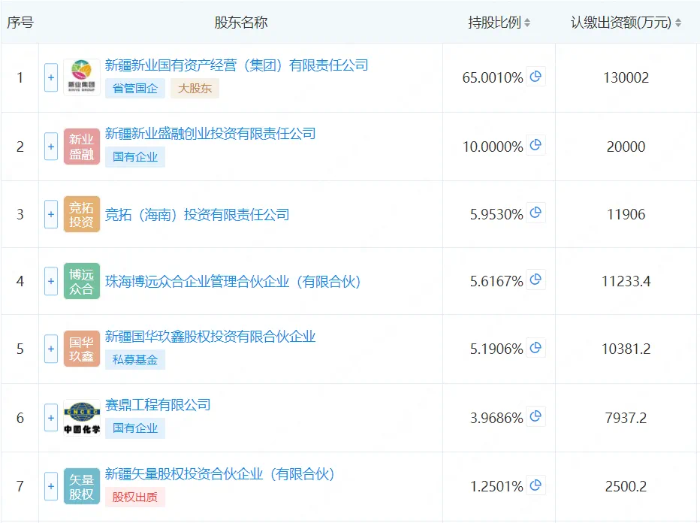Click the 股东名称 column header
Image resolution: width=700 pixels, height=523 pixels.
pos(241,22)
